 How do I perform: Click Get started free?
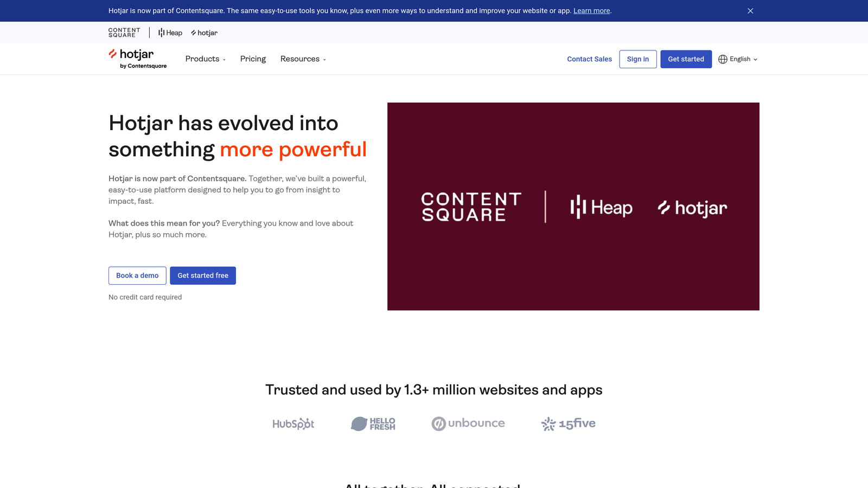click(x=203, y=275)
